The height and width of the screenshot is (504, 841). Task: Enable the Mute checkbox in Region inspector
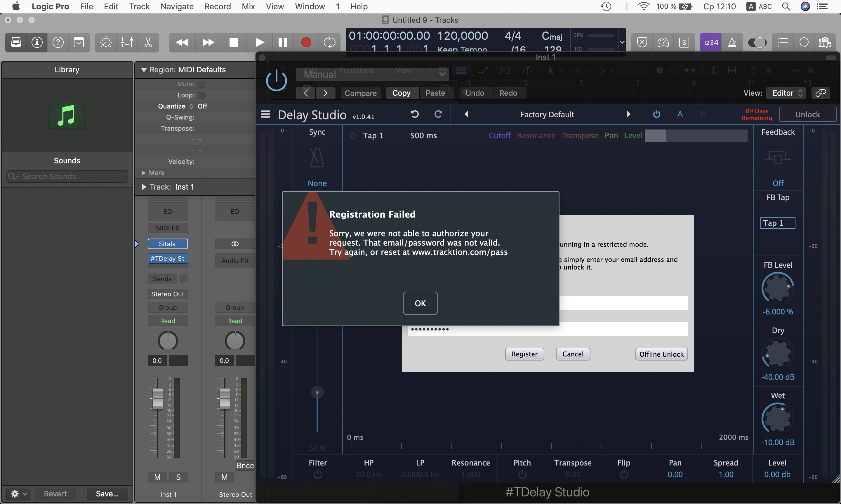pos(201,84)
